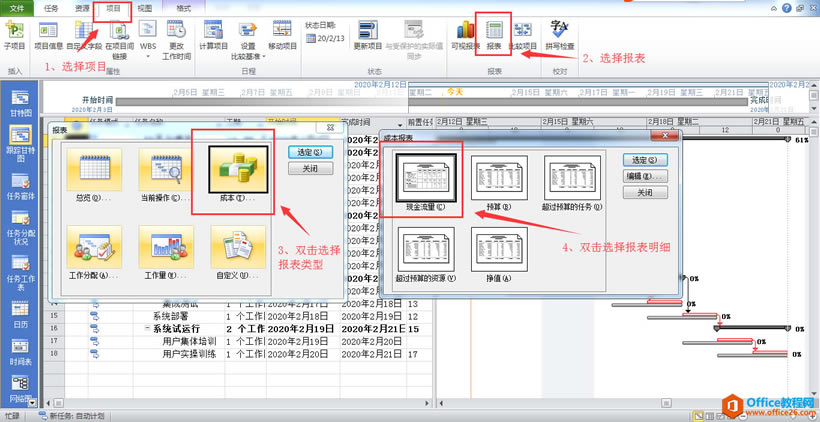Open 更改工作时间 (Change Working Time)

click(x=176, y=40)
